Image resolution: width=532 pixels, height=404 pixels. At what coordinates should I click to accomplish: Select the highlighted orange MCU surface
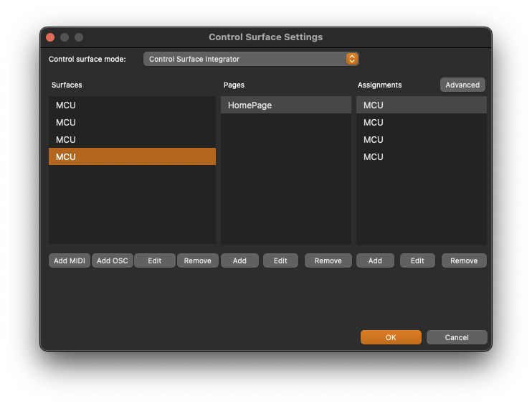tap(133, 156)
